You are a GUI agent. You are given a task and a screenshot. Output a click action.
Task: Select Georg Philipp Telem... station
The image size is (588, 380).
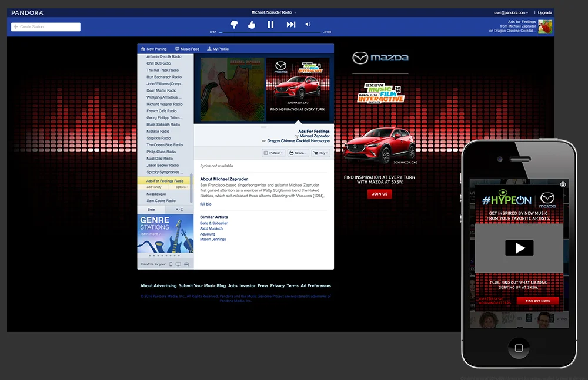[165, 117]
